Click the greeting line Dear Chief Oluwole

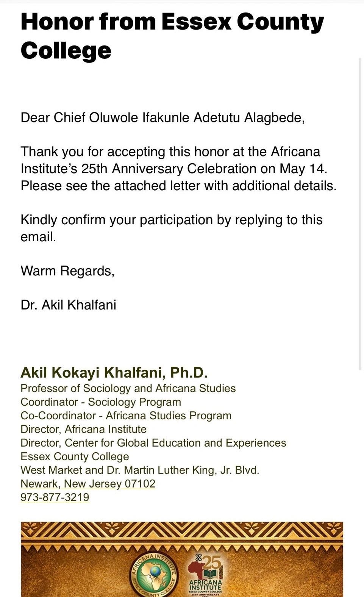163,118
